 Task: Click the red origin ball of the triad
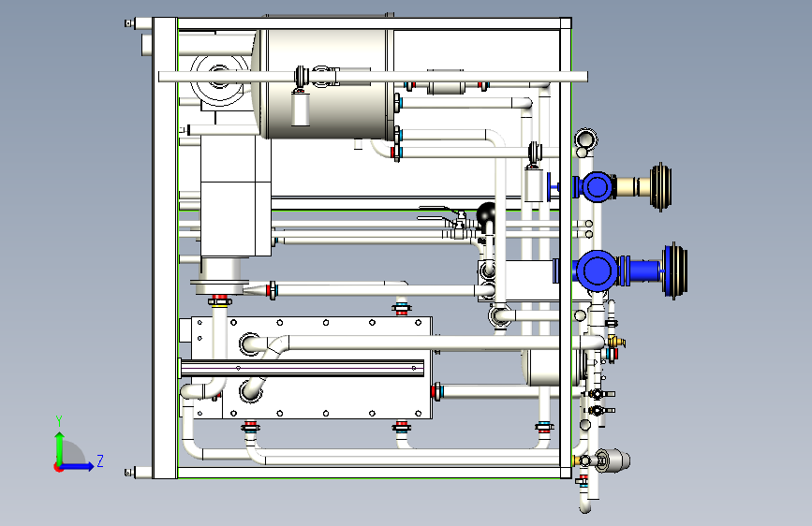tap(58, 467)
